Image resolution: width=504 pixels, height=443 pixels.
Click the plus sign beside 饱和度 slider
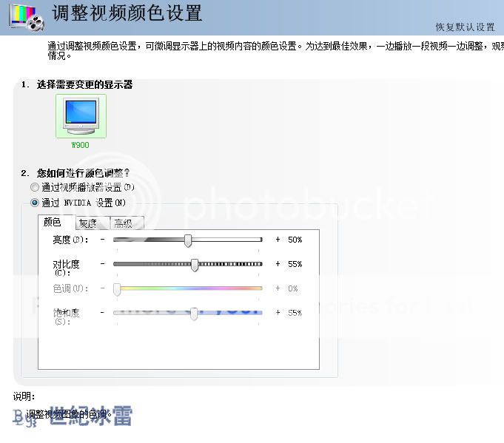[x=278, y=313]
